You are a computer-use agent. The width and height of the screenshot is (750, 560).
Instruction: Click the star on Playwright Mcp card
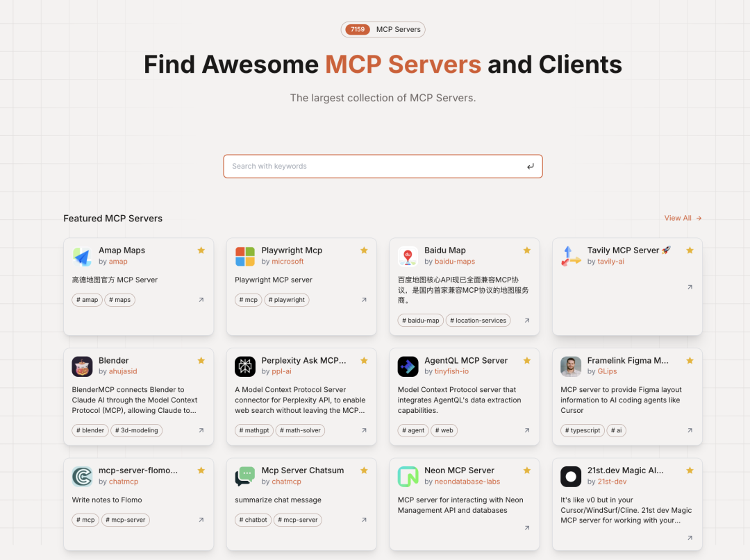tap(364, 251)
